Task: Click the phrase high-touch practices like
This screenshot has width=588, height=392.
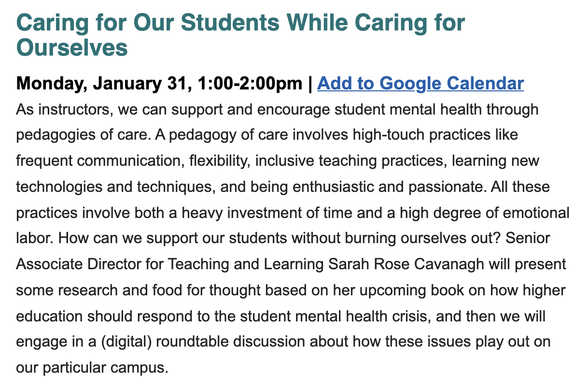Action: pyautogui.click(x=435, y=134)
